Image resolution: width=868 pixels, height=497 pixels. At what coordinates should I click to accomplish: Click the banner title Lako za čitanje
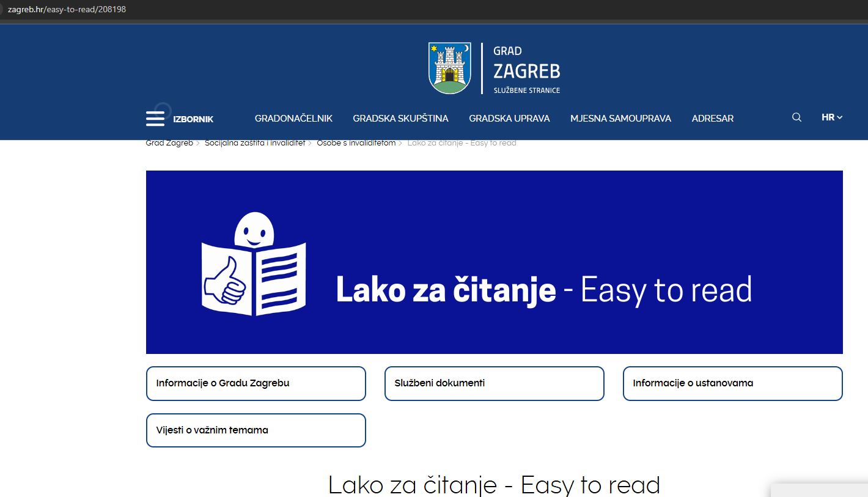(446, 290)
